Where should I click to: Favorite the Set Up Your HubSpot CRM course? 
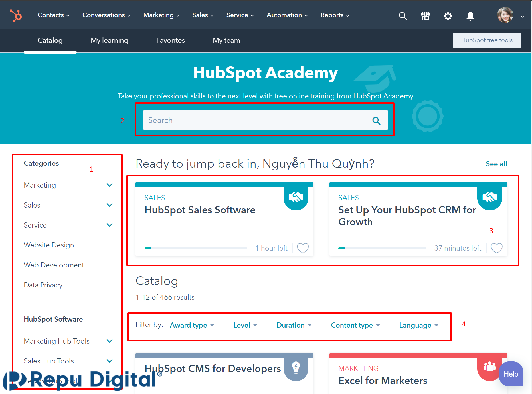pyautogui.click(x=496, y=248)
